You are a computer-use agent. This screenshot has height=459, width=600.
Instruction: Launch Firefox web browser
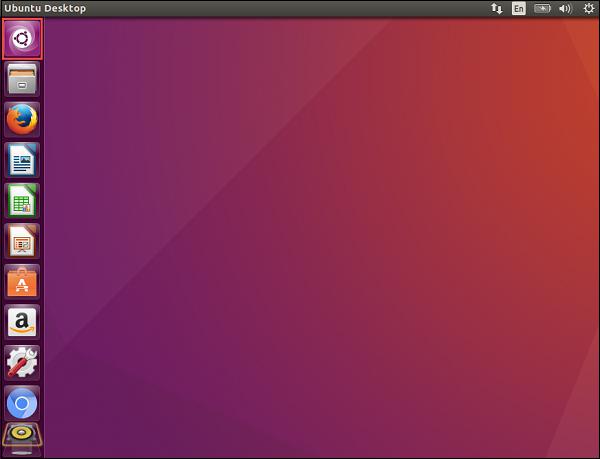pos(22,120)
